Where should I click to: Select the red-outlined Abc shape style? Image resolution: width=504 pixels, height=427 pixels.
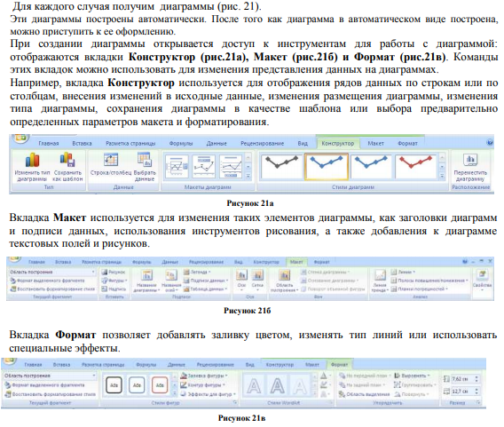click(x=160, y=385)
